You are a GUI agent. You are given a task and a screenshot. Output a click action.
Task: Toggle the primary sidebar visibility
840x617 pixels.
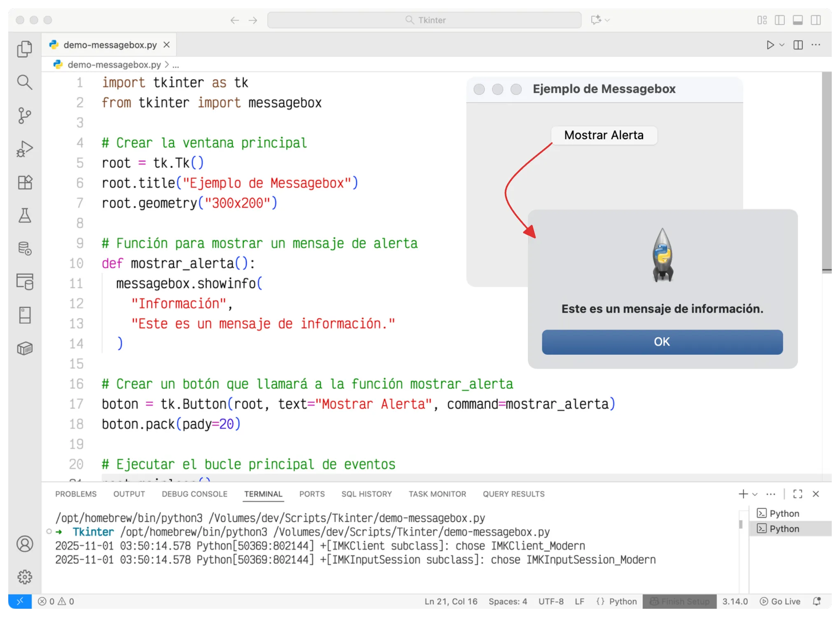(779, 19)
